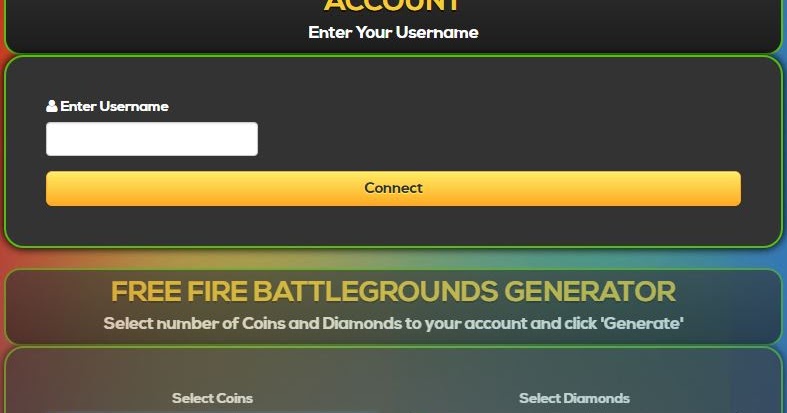Click the word FREE in the generator title
787x413 pixels.
146,292
